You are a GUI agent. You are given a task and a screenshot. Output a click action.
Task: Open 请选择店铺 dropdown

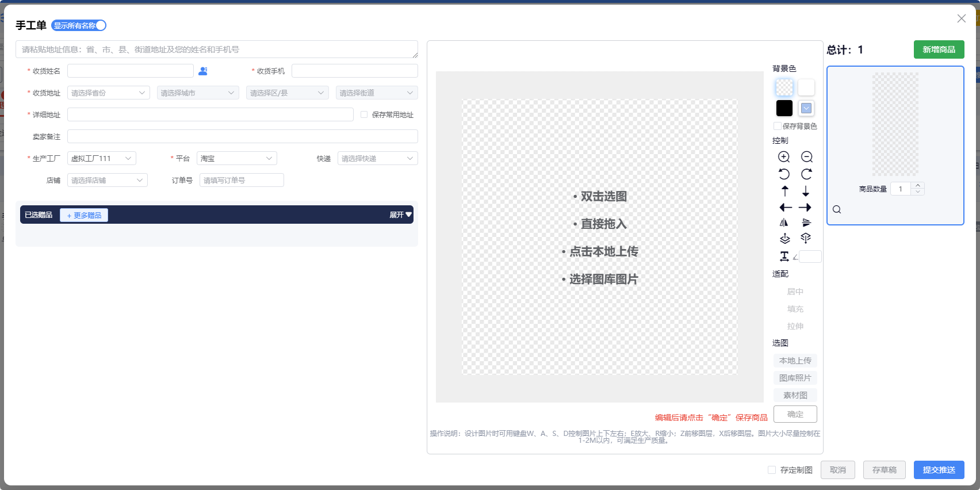(x=108, y=180)
